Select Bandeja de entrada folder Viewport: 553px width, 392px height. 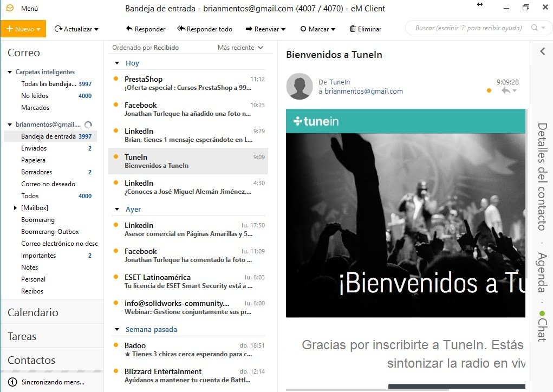point(50,136)
